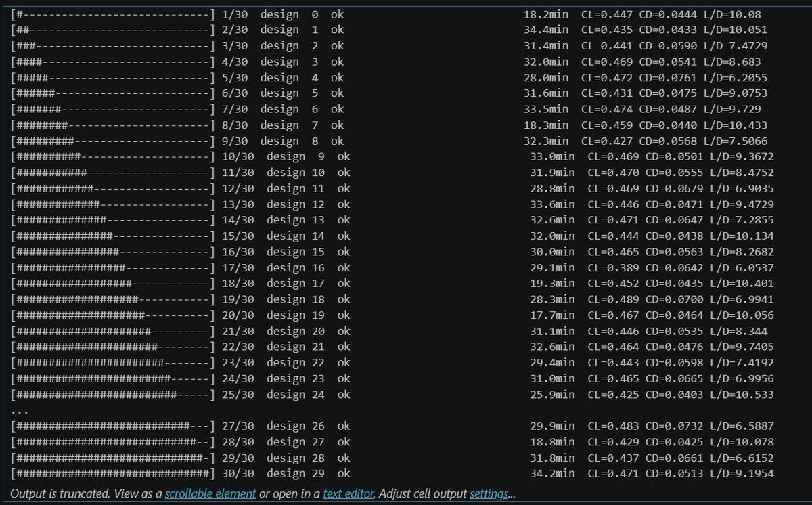This screenshot has width=812, height=505.
Task: Select the '22/30 design 21 ok' text
Action: (286, 347)
